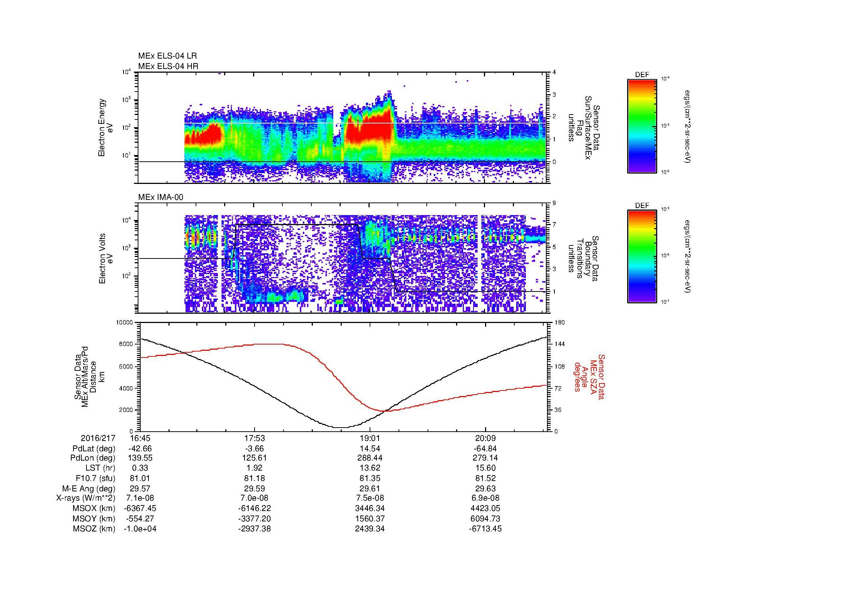Click the '2016/217' date label
This screenshot has height=613, width=868.
point(98,438)
